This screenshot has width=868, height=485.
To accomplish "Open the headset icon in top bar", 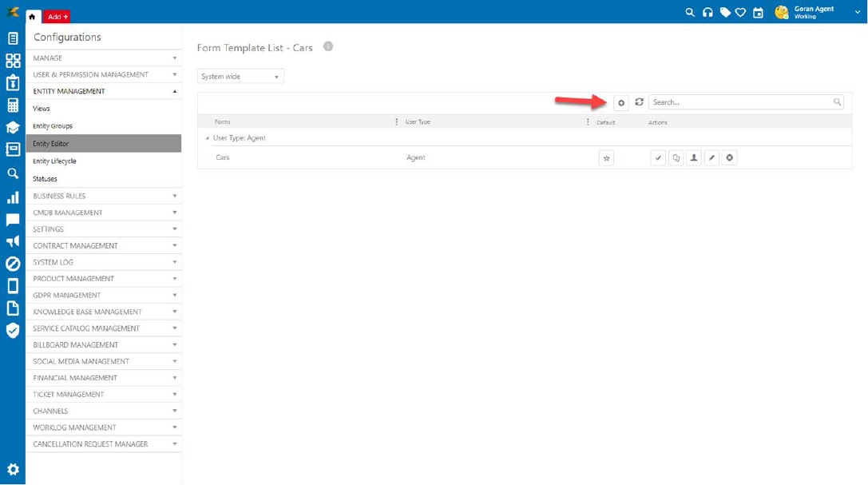I will pos(707,13).
